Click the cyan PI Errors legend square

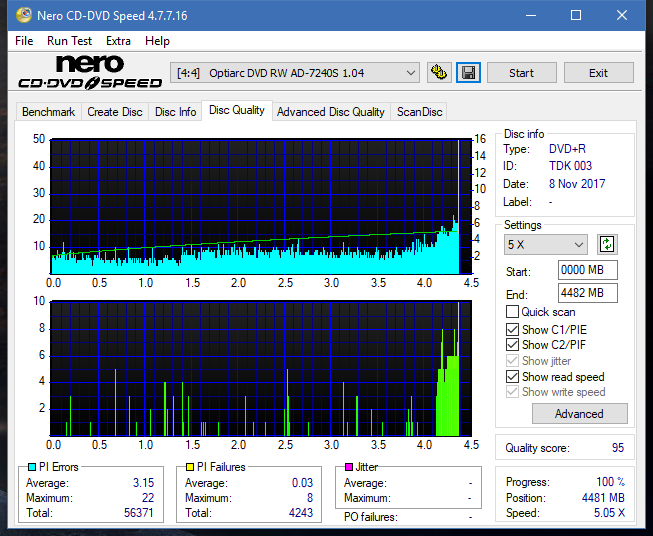[32, 467]
